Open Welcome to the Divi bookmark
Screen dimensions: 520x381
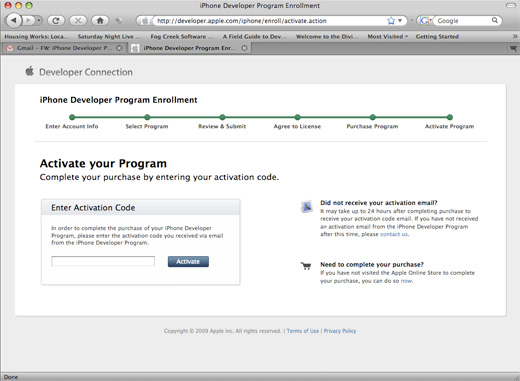pos(327,36)
